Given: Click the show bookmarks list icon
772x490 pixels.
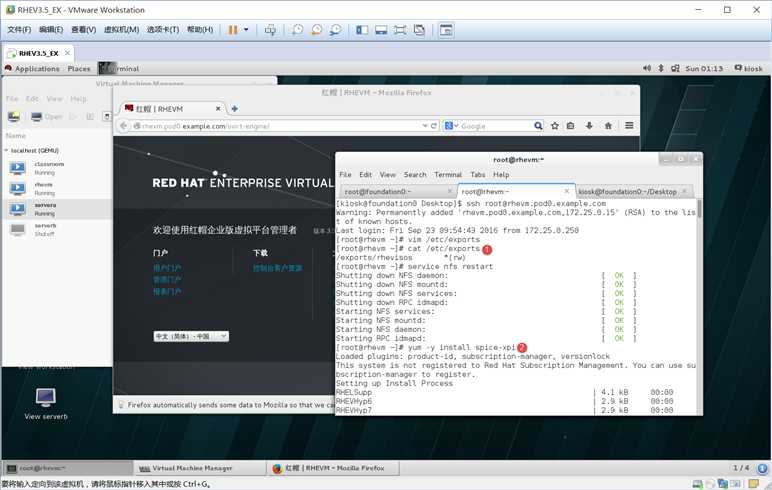Looking at the screenshot, I should click(570, 126).
